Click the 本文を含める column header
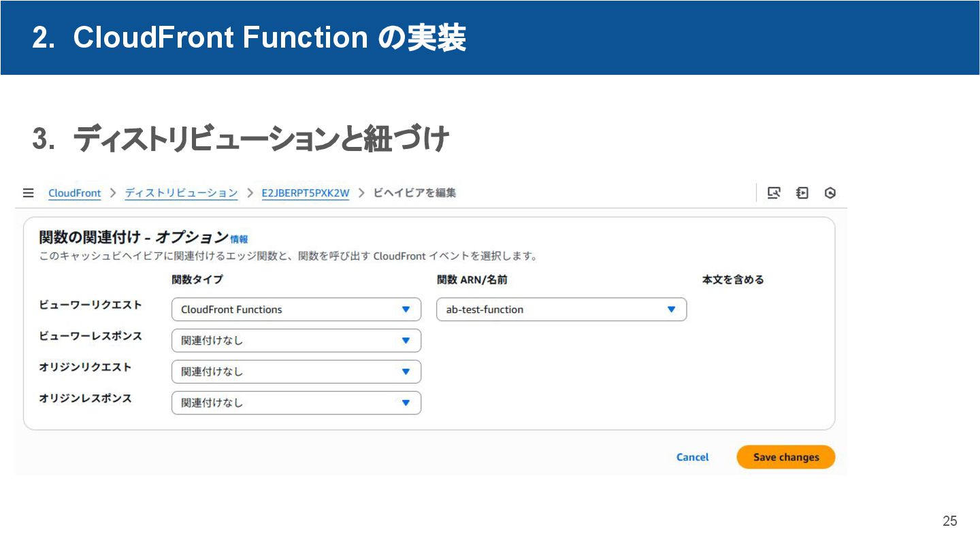 click(733, 280)
